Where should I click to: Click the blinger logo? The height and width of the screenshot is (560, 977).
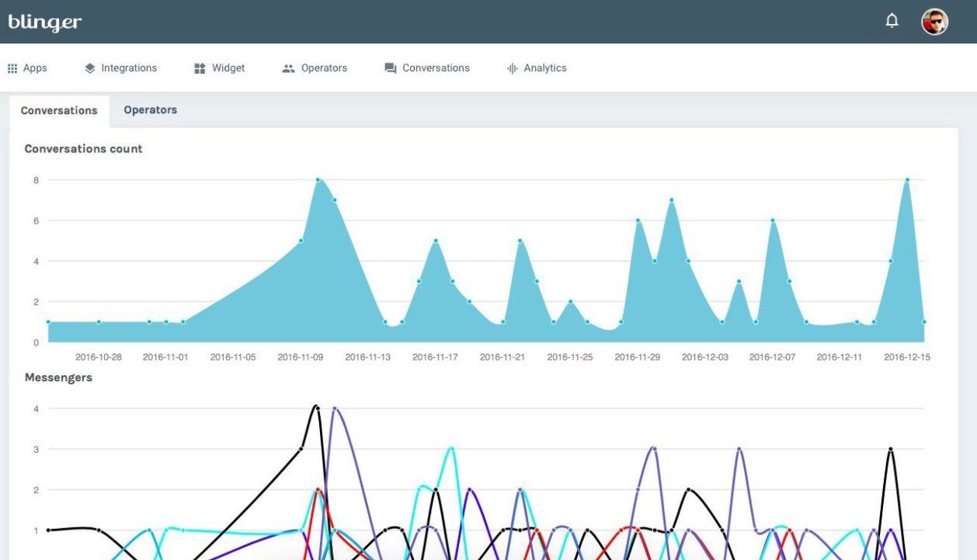click(x=45, y=23)
